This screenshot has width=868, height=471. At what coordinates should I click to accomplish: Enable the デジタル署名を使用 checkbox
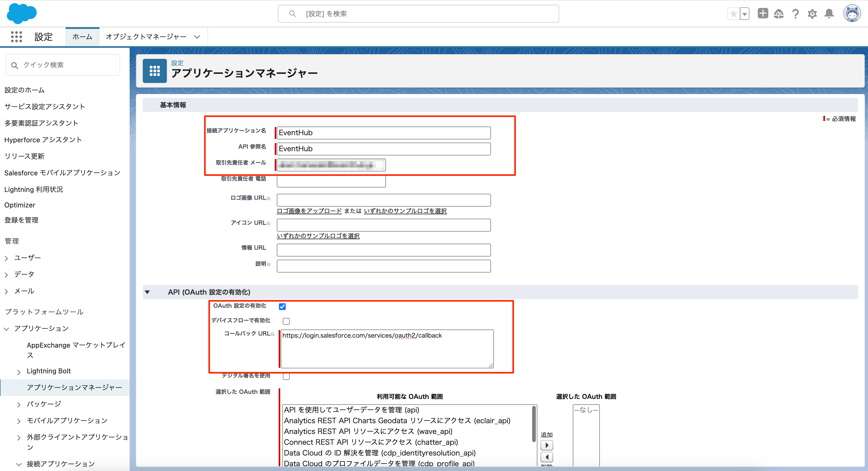(x=286, y=376)
